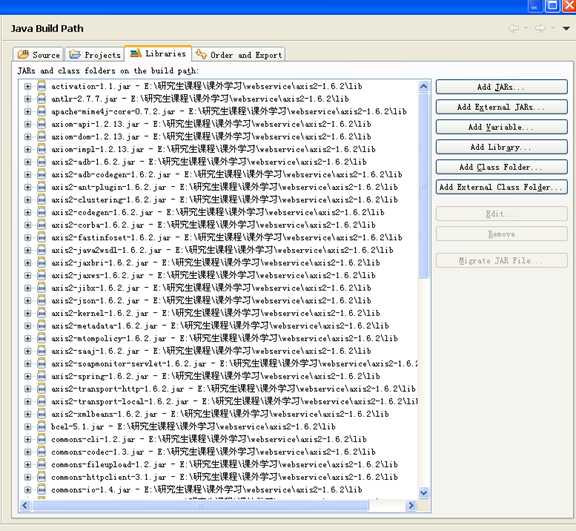Switch to the Projects tab

click(95, 55)
